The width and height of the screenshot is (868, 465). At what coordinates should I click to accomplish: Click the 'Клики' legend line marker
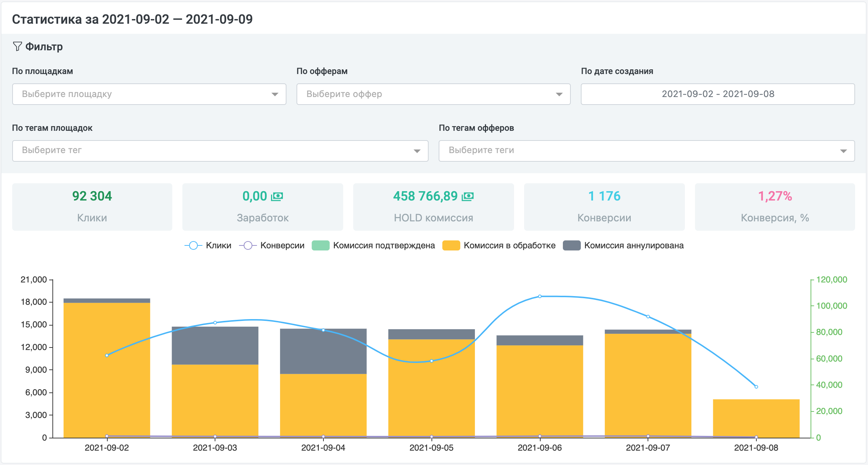coord(193,245)
